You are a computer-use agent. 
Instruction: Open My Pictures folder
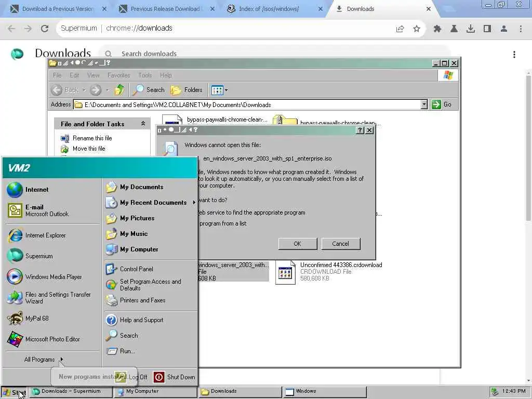coord(130,218)
